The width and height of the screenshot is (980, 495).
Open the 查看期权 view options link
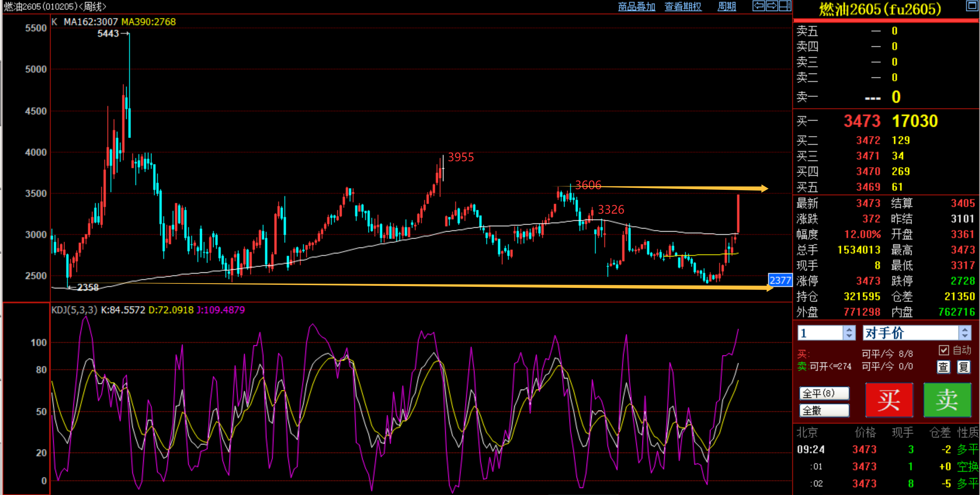tap(683, 7)
